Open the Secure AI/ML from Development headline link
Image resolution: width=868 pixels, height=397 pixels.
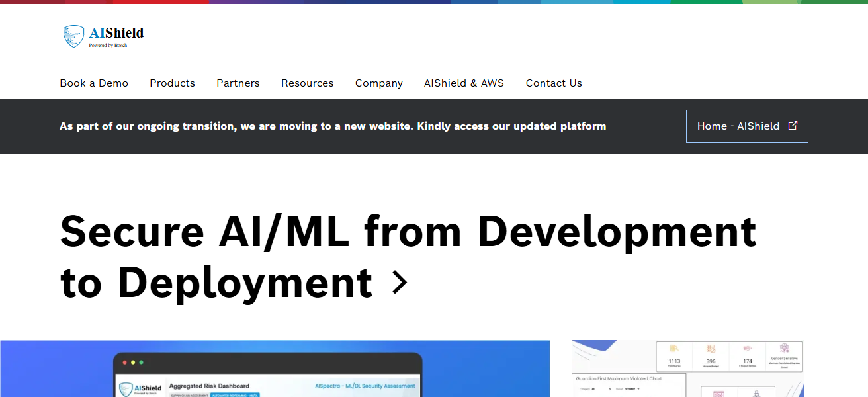[x=408, y=257]
